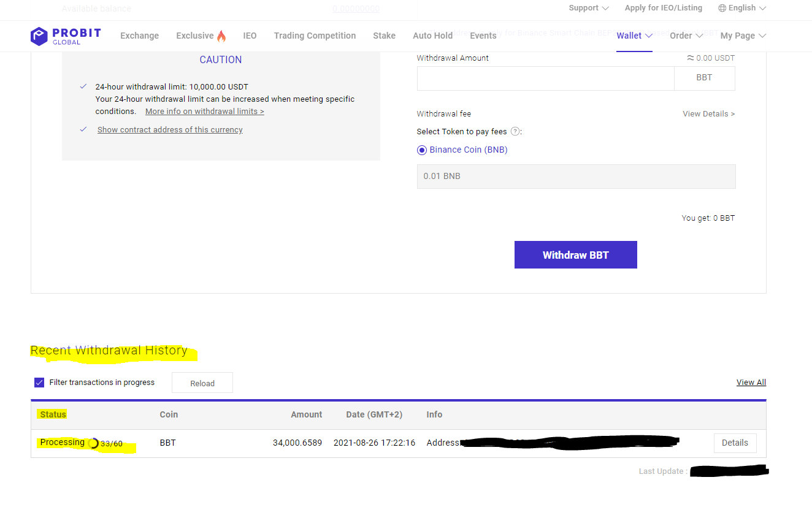Expand the Wallet menu
This screenshot has width=812, height=526.
(634, 36)
